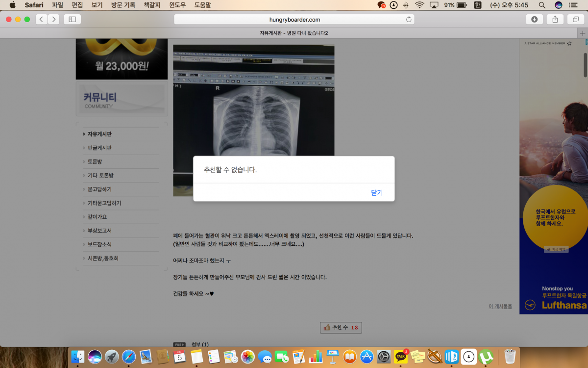Open the battery status menu showing 91%
588x368 pixels.
455,5
